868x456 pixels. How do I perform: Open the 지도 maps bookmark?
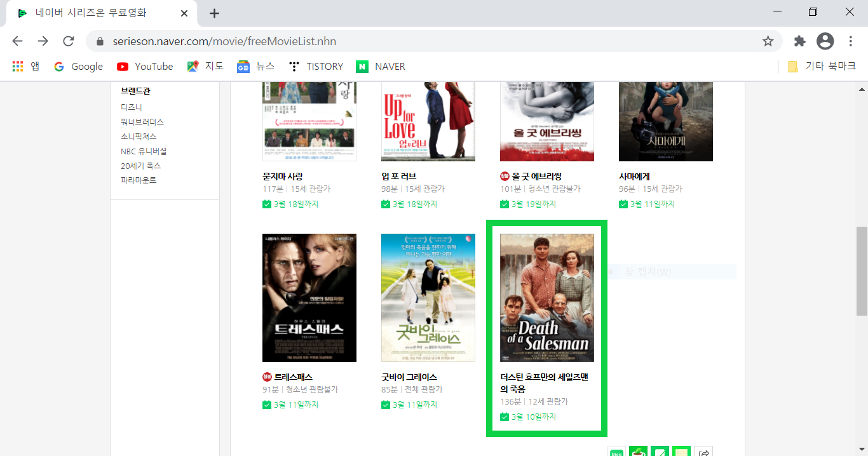click(x=205, y=66)
